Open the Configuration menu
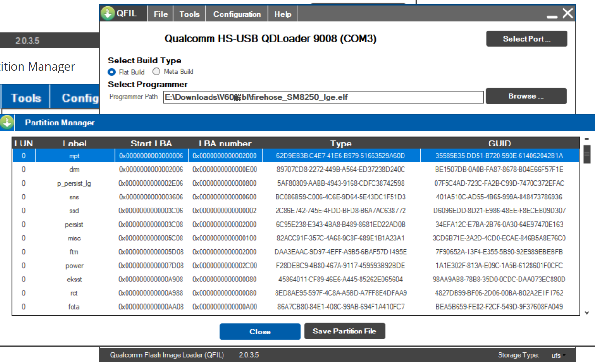The height and width of the screenshot is (364, 595). click(237, 14)
